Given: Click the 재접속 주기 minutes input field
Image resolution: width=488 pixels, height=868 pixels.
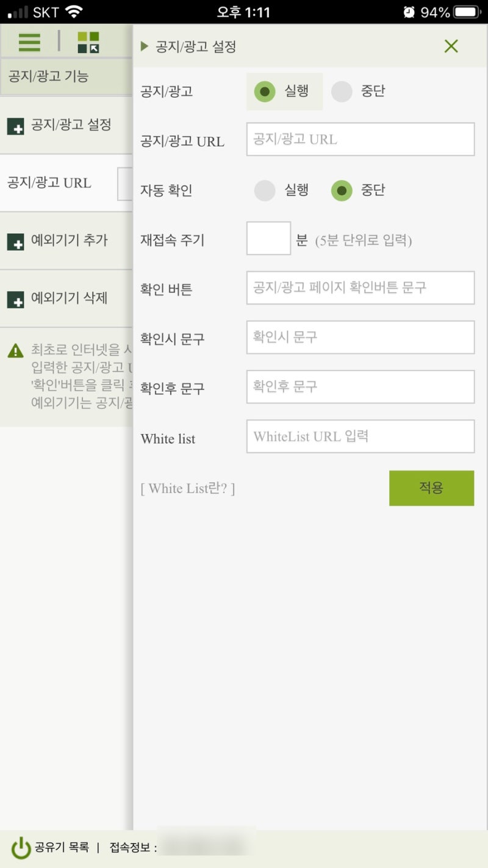Looking at the screenshot, I should [268, 238].
